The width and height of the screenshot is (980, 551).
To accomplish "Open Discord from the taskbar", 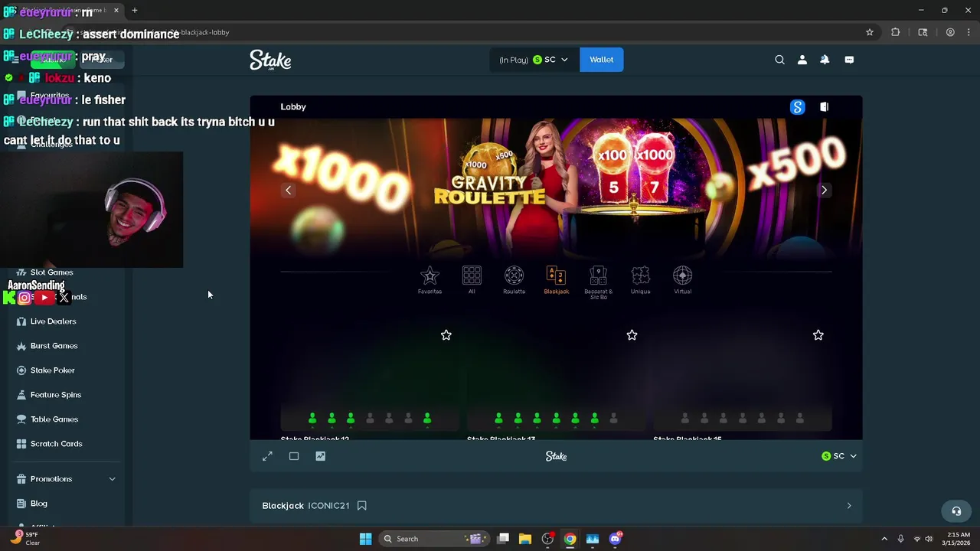I will click(615, 539).
